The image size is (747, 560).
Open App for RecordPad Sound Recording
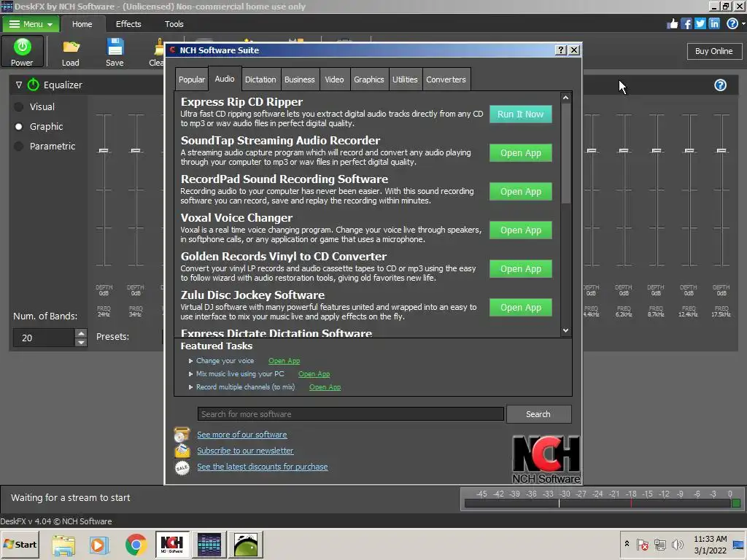pos(521,192)
